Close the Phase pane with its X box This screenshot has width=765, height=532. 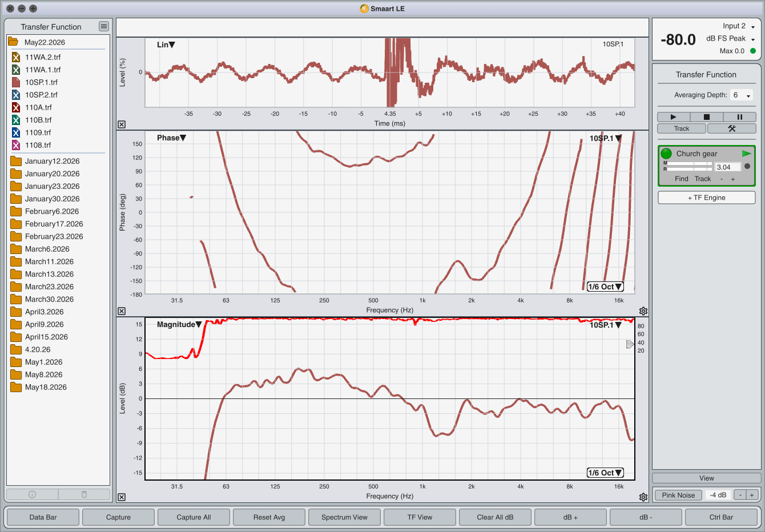point(122,311)
